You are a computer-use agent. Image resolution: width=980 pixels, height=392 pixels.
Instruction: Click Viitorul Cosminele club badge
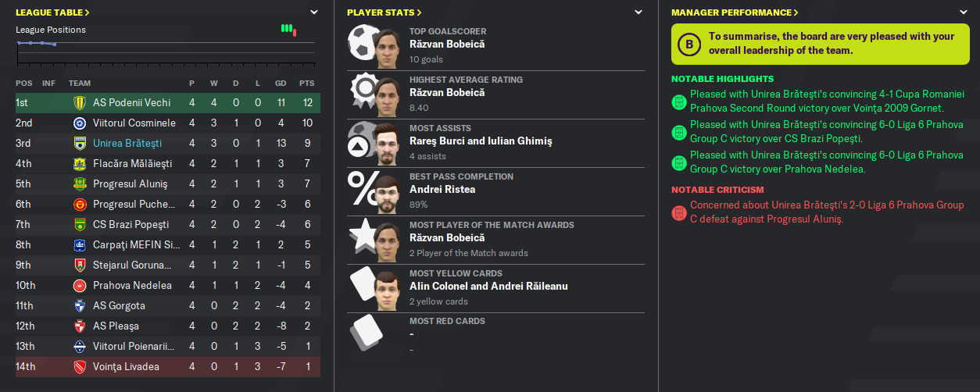(80, 123)
